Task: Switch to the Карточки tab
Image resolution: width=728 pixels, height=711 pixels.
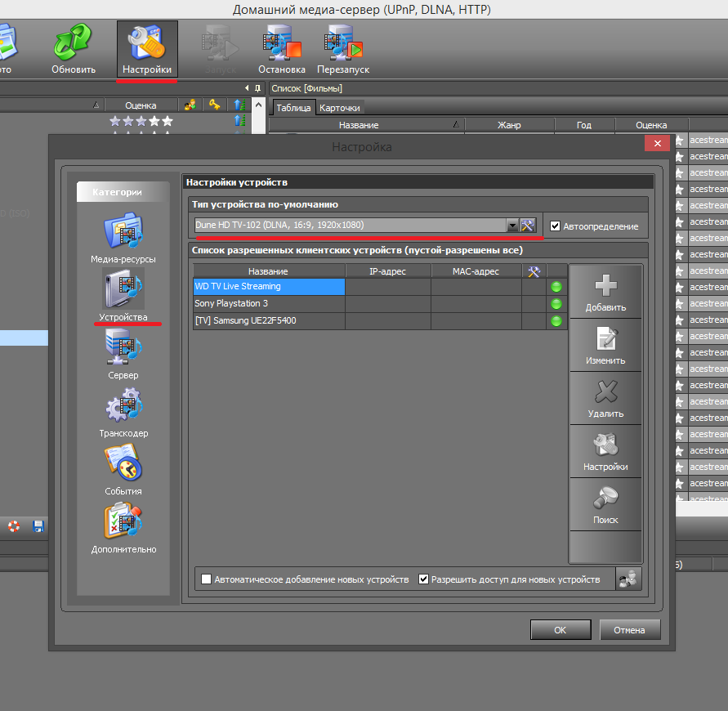Action: click(339, 108)
